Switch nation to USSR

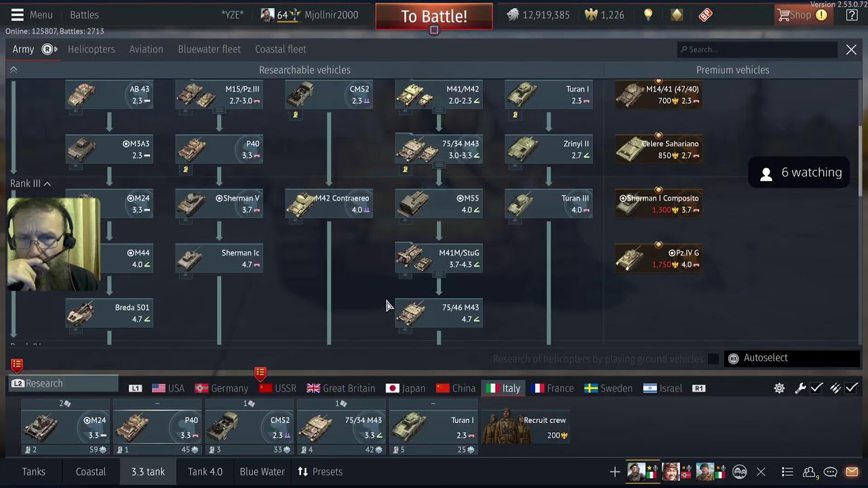[277, 388]
